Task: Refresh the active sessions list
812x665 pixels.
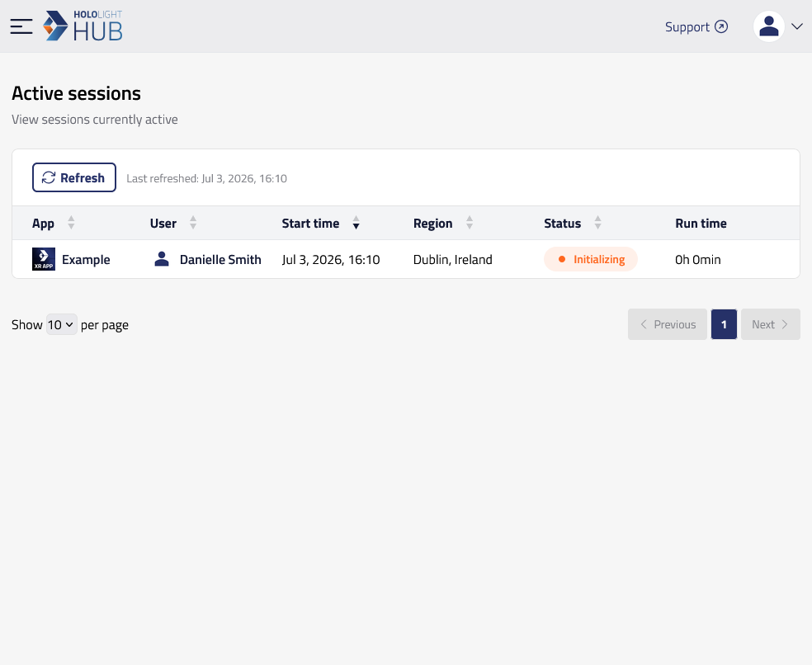Action: (74, 177)
